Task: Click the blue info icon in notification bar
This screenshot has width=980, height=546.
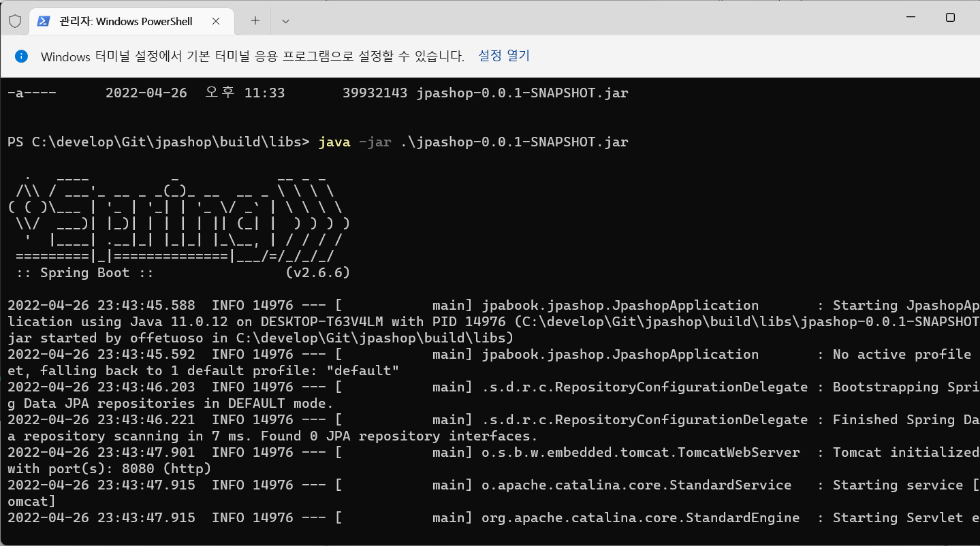Action: click(21, 57)
